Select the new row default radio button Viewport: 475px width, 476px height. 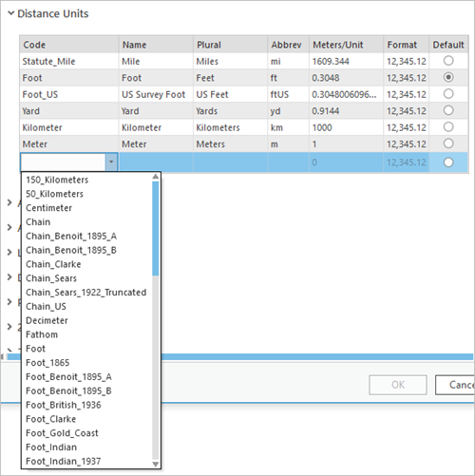448,162
